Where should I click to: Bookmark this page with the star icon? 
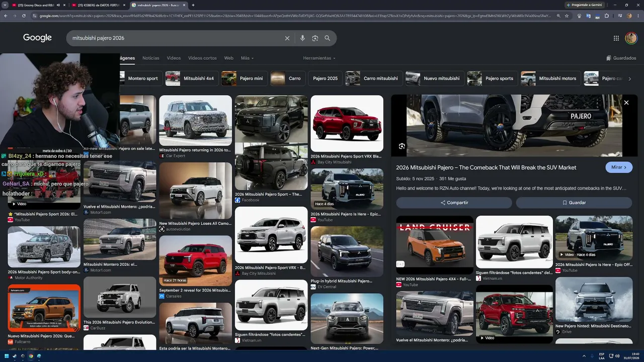(567, 16)
